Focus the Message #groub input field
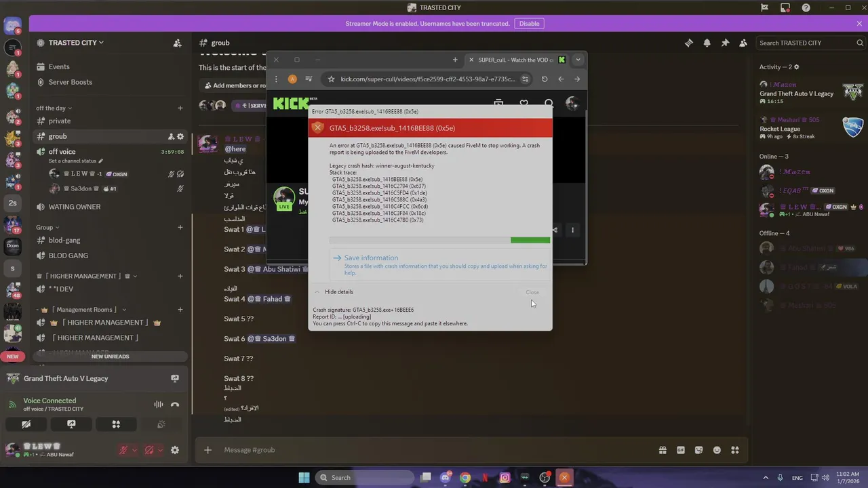The height and width of the screenshot is (488, 868). click(x=434, y=450)
